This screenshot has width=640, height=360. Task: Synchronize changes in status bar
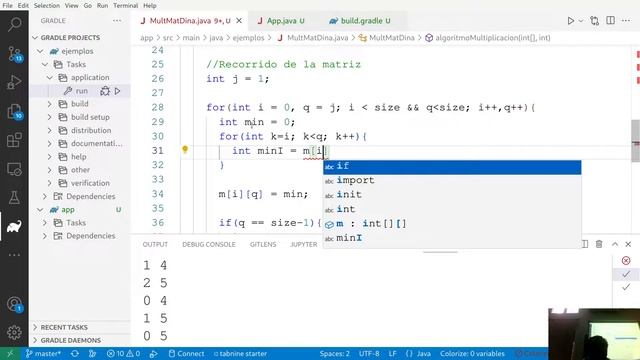click(x=75, y=353)
